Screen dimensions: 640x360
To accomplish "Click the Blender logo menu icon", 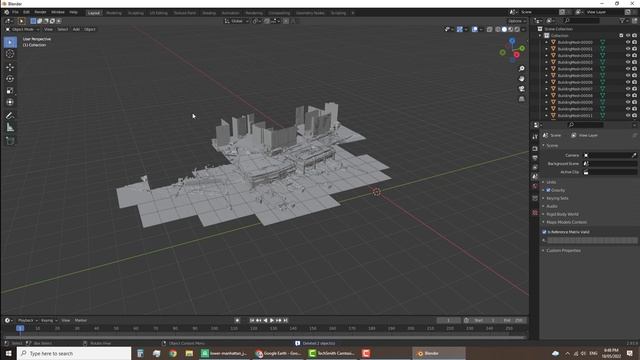I will [7, 12].
